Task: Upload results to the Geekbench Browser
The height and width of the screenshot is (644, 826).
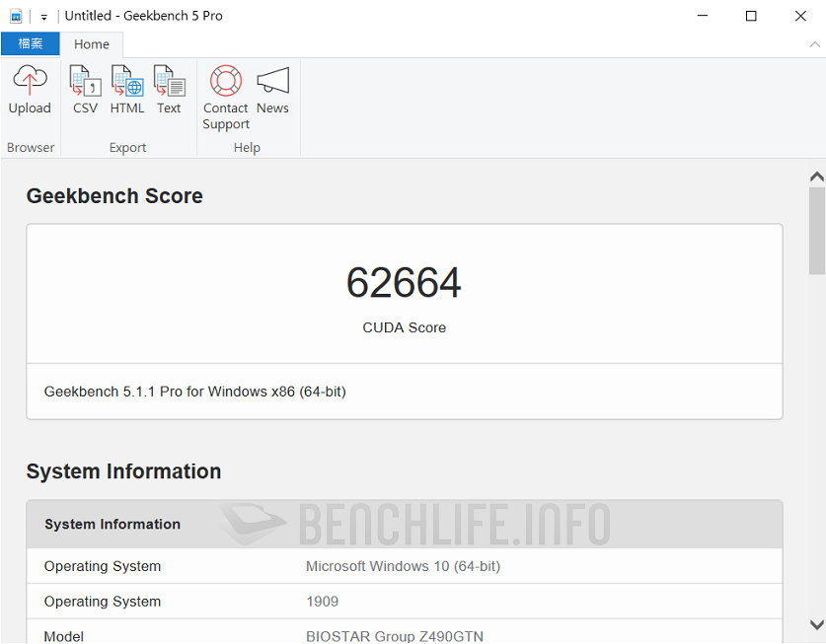Action: click(30, 91)
